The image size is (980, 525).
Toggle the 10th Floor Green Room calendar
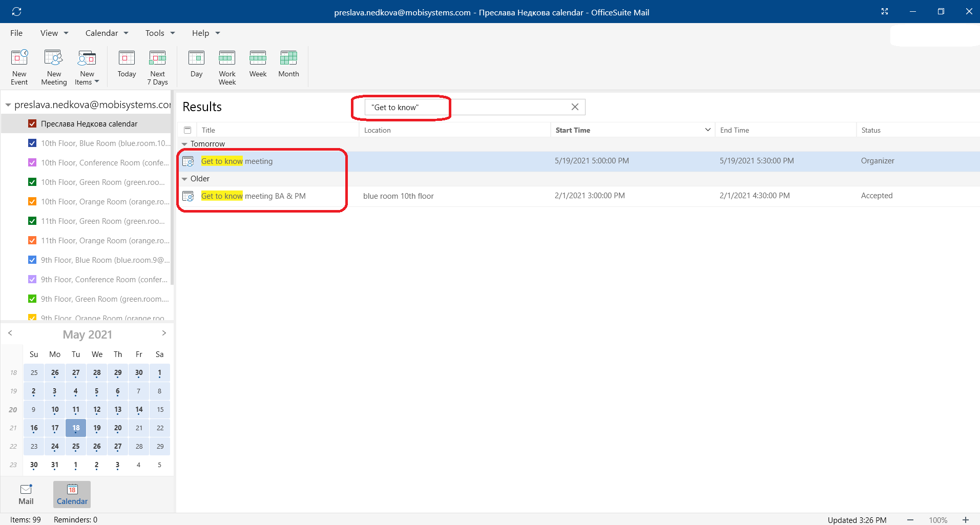32,182
